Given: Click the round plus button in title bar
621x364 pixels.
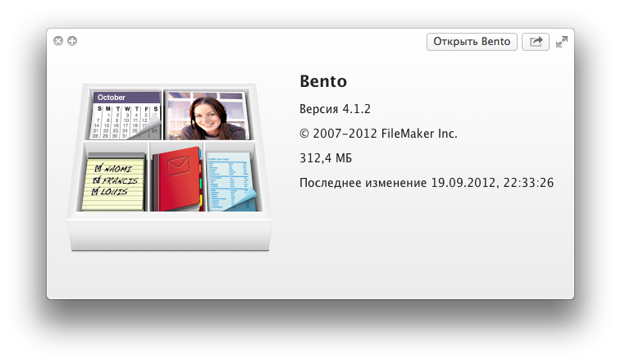Looking at the screenshot, I should (72, 41).
